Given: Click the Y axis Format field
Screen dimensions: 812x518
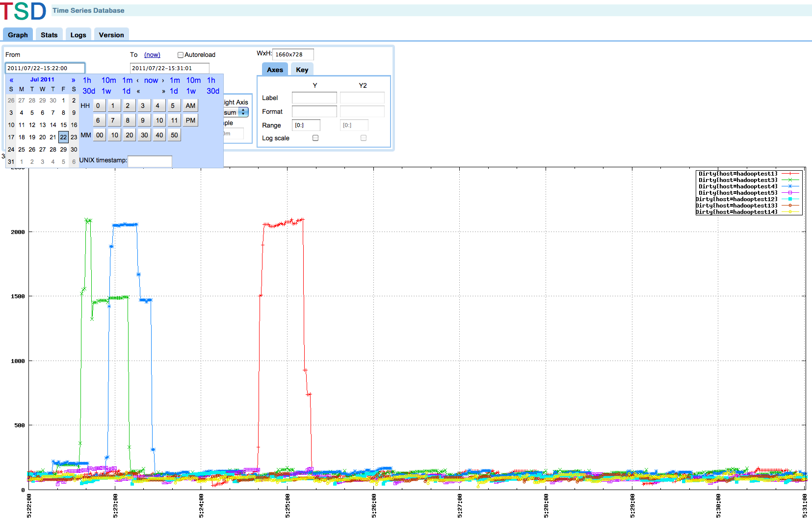Looking at the screenshot, I should click(314, 111).
